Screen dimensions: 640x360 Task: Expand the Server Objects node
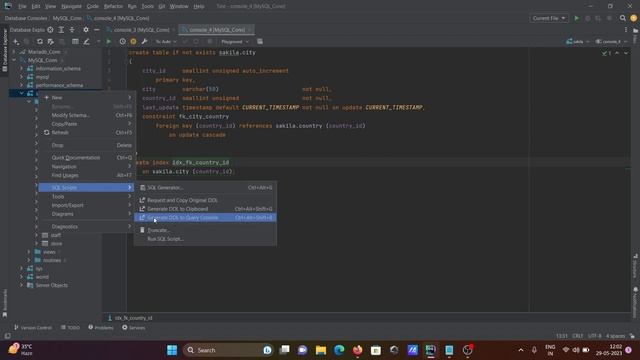[x=22, y=285]
